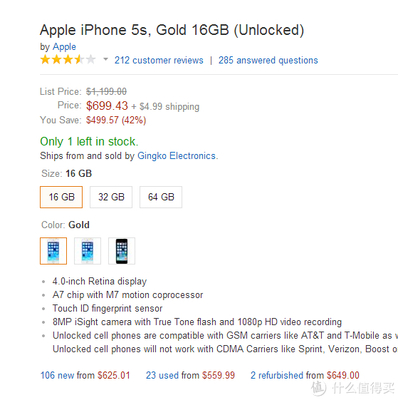398x400 pixels.
Task: Select the 64 GB size option
Action: 161,197
